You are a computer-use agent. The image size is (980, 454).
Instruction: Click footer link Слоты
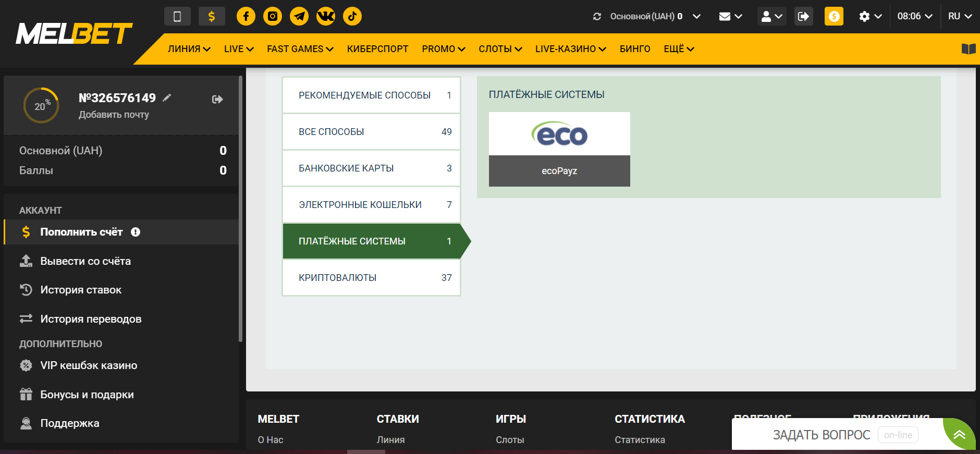pyautogui.click(x=510, y=440)
